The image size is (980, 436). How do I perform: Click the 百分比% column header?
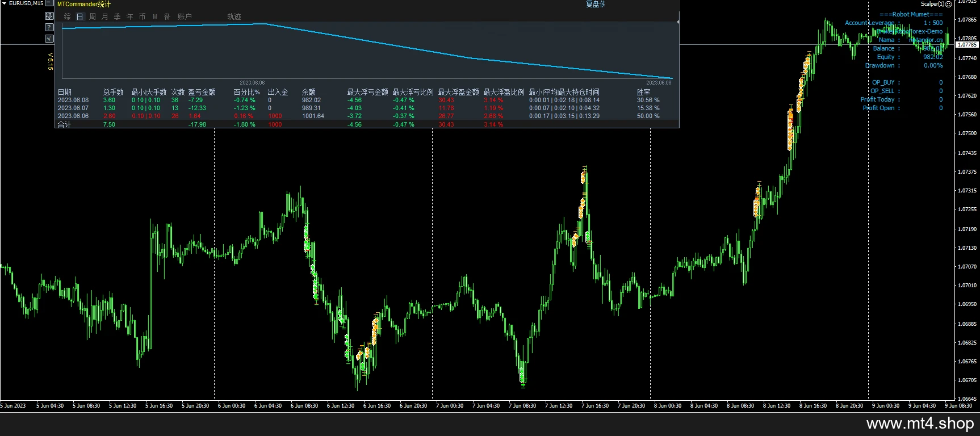tap(247, 92)
